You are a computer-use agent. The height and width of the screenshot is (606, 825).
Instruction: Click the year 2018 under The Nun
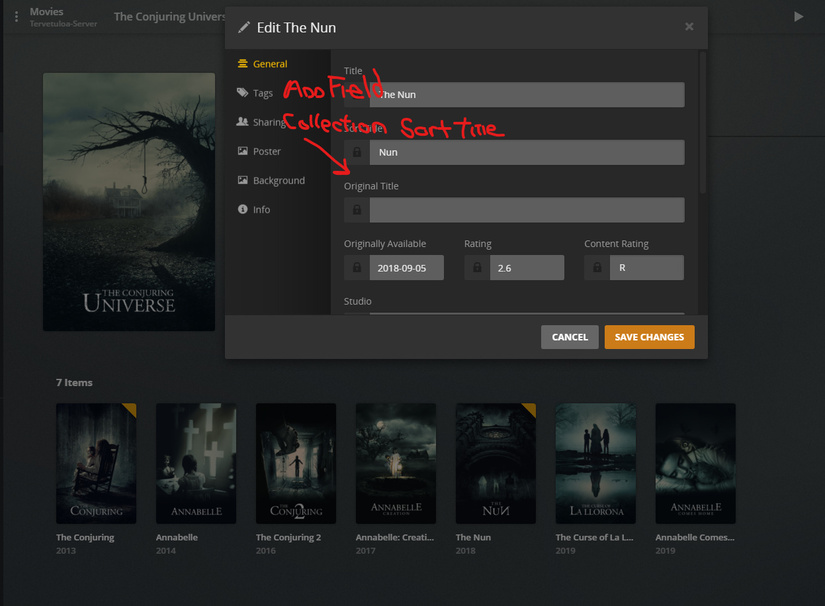tap(466, 551)
